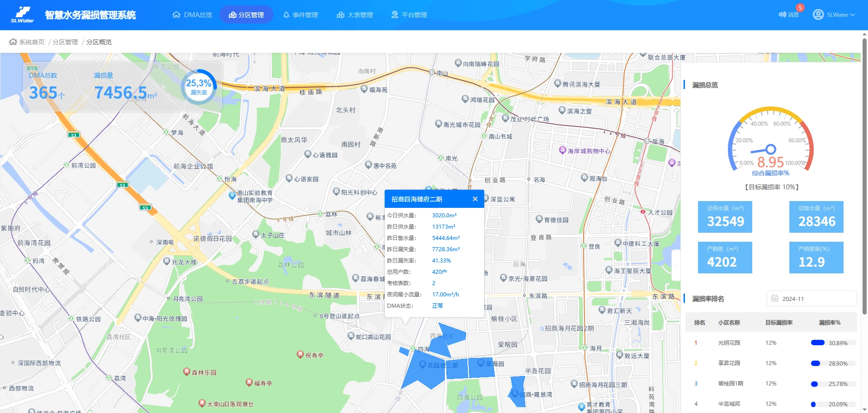This screenshot has width=868, height=413.
Task: Open the 事件管理 menu
Action: (x=301, y=15)
